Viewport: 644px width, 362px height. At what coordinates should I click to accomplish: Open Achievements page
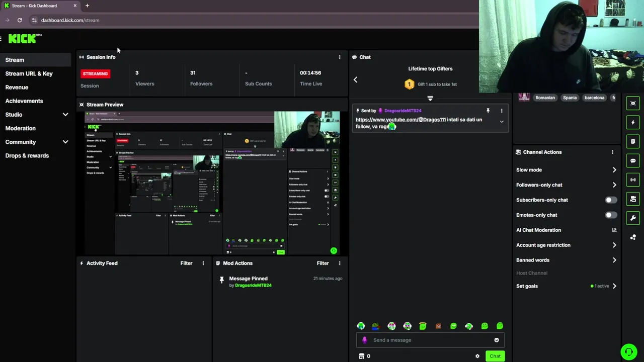coord(24,101)
